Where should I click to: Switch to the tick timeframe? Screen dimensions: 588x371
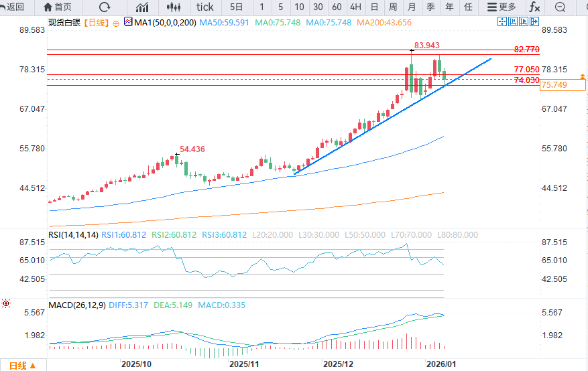[204, 7]
